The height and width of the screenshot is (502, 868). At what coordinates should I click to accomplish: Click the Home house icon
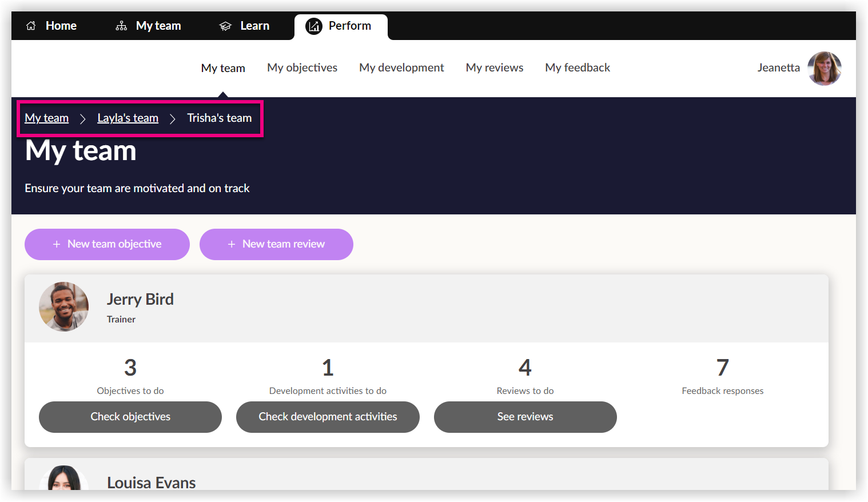pos(31,26)
